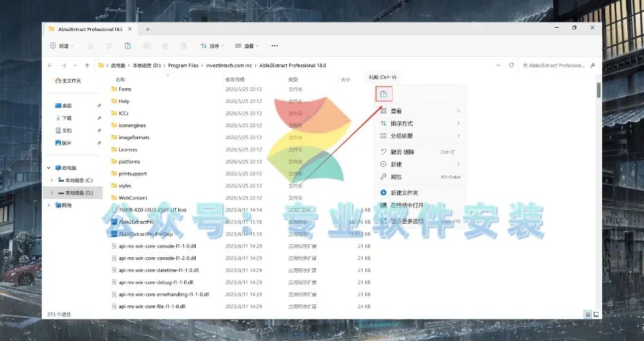Open Pictures in quick access
Image resolution: width=644 pixels, height=341 pixels.
coord(64,142)
